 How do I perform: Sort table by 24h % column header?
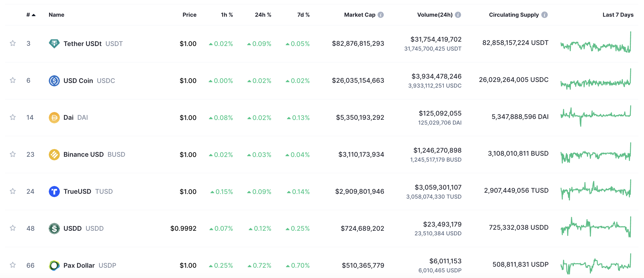coord(263,15)
